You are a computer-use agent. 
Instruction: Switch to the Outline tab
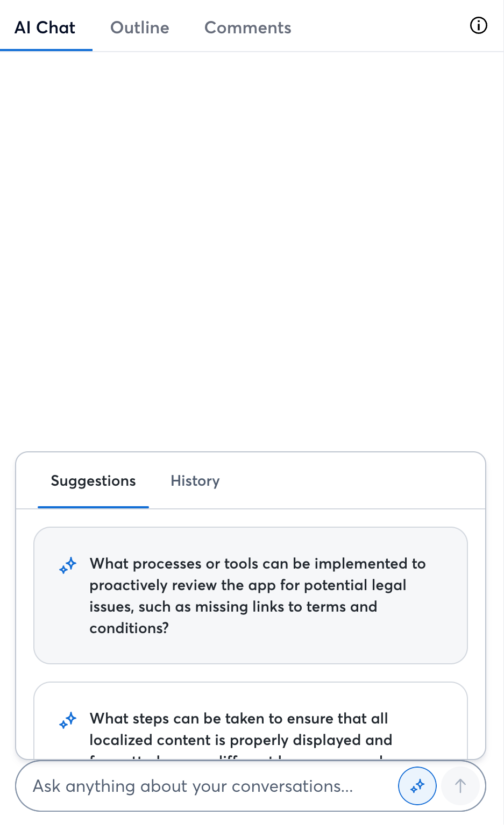tap(139, 27)
